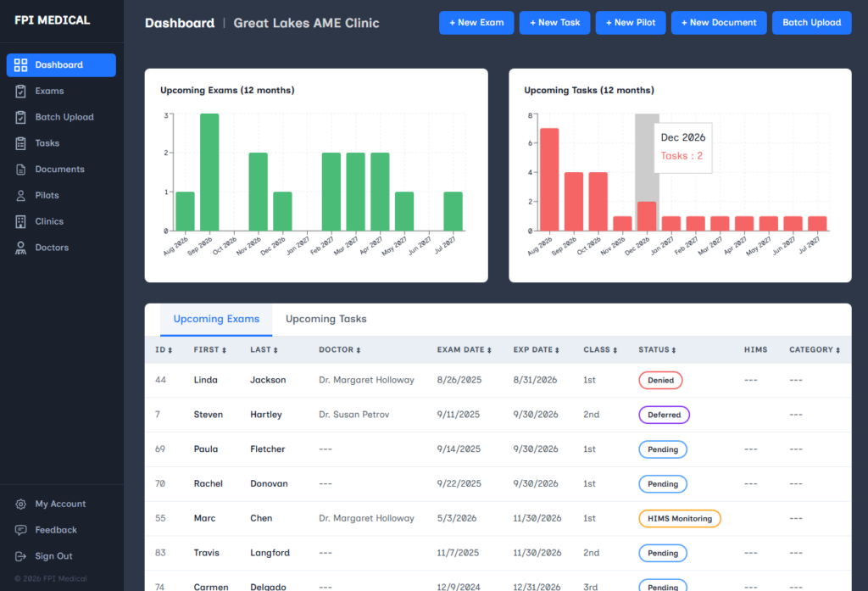Screen dimensions: 868x591
Task: Click exam date 9/14/2025
Action: [459, 449]
